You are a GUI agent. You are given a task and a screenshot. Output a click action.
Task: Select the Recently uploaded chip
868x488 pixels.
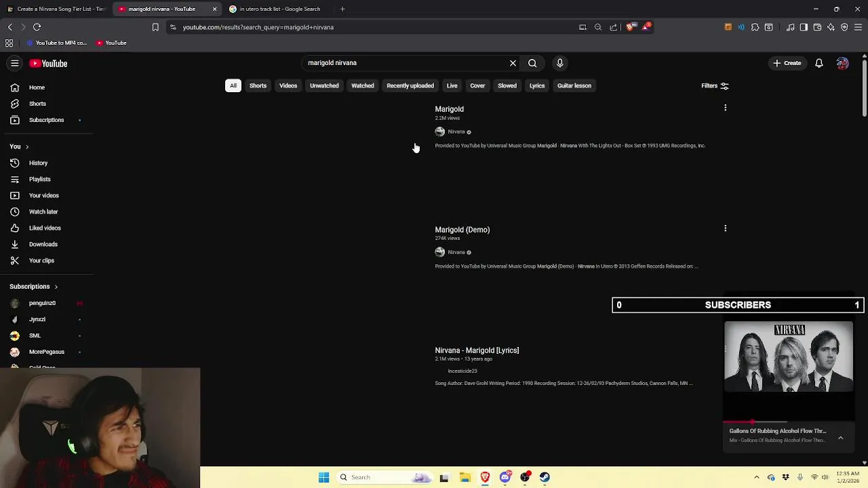[410, 86]
